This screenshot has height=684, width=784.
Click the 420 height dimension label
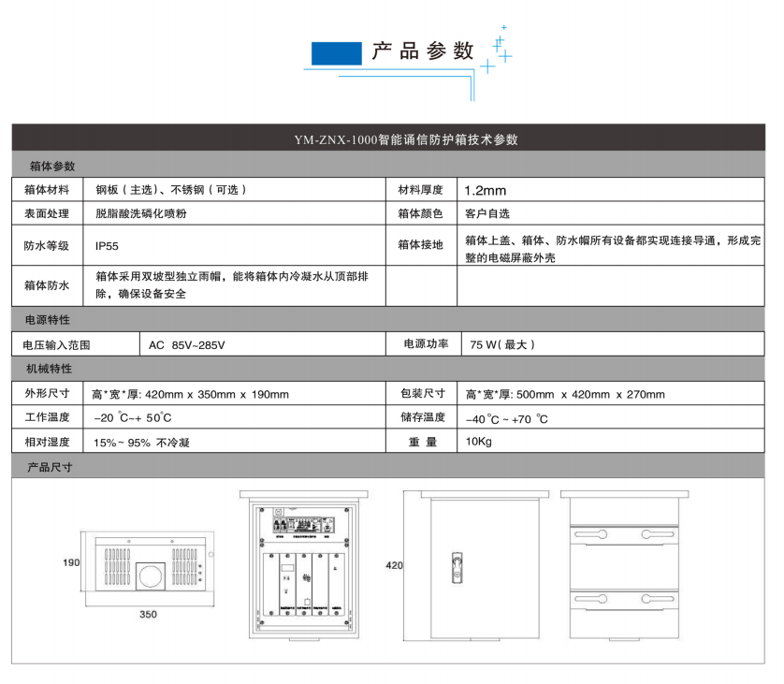pos(394,566)
